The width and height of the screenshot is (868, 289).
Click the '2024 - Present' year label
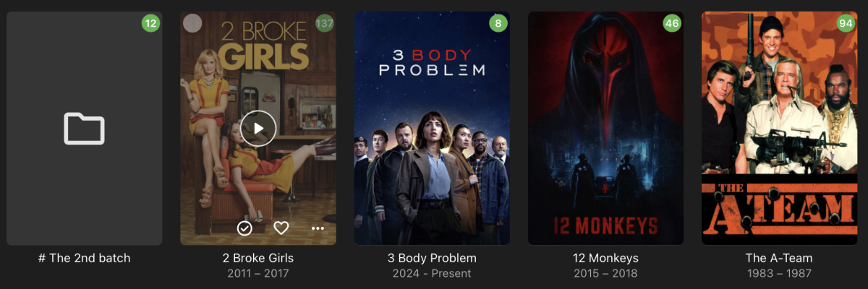tap(432, 274)
